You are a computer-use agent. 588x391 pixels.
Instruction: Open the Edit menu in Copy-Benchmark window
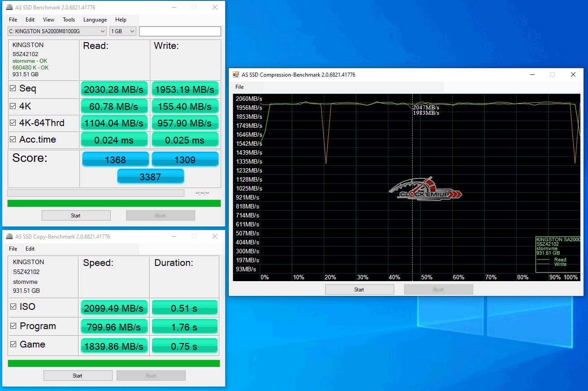pyautogui.click(x=30, y=249)
